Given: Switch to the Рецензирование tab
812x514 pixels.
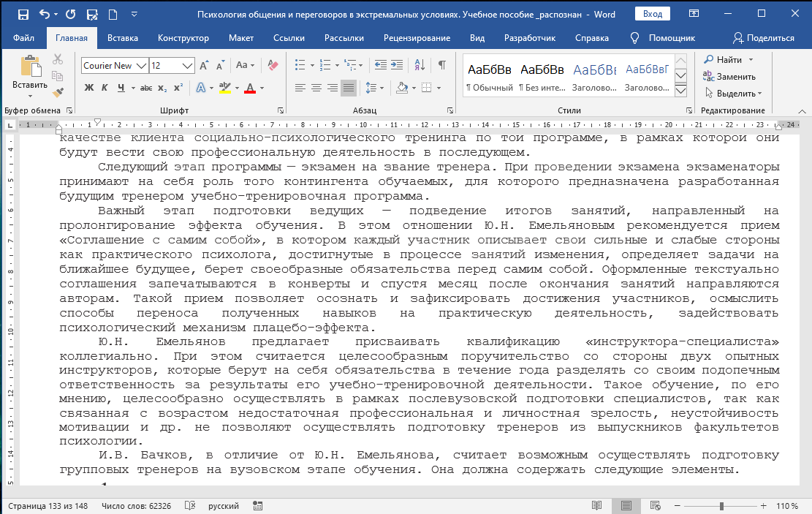Looking at the screenshot, I should (x=418, y=38).
